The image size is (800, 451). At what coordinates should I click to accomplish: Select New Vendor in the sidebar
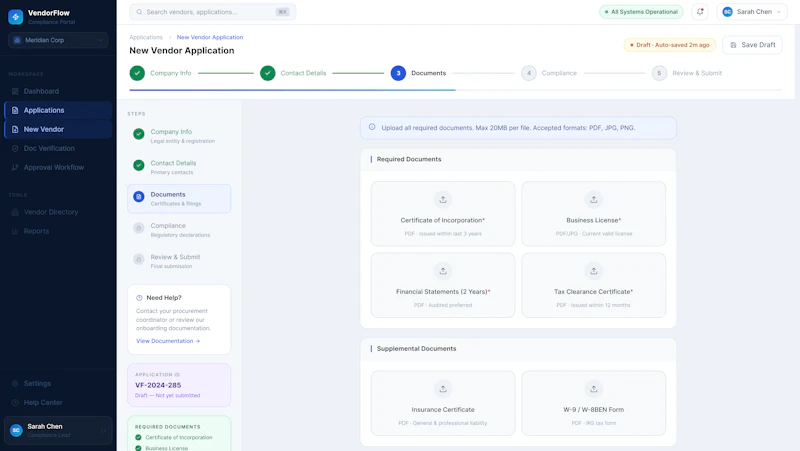click(58, 129)
